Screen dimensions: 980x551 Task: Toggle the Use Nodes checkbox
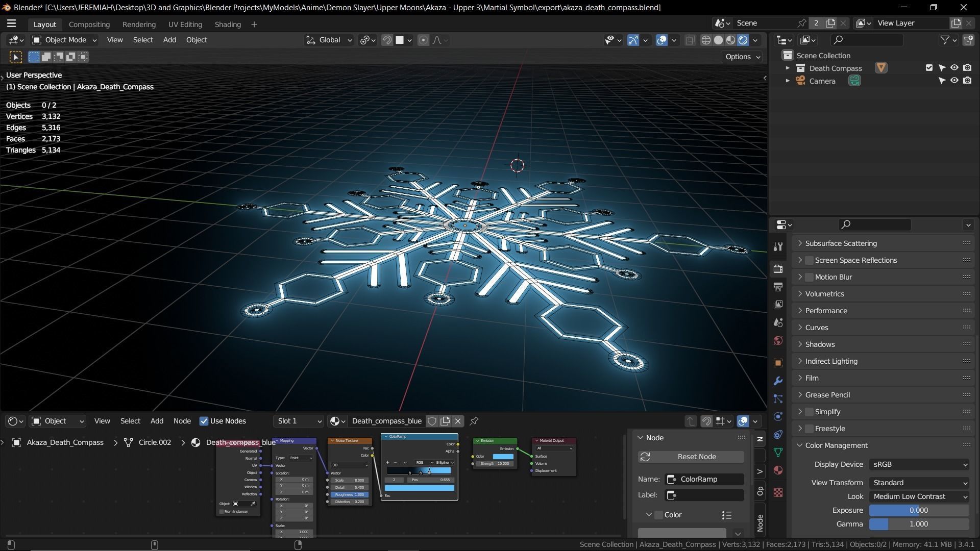coord(204,421)
